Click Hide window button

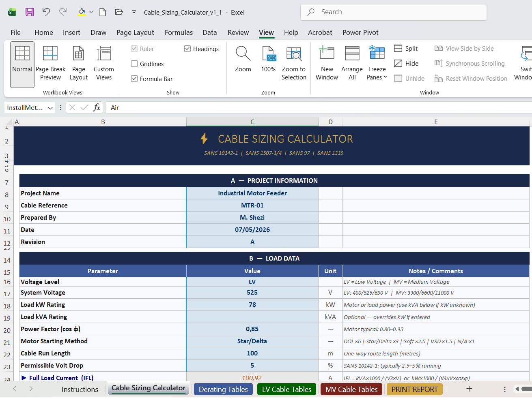click(x=407, y=63)
